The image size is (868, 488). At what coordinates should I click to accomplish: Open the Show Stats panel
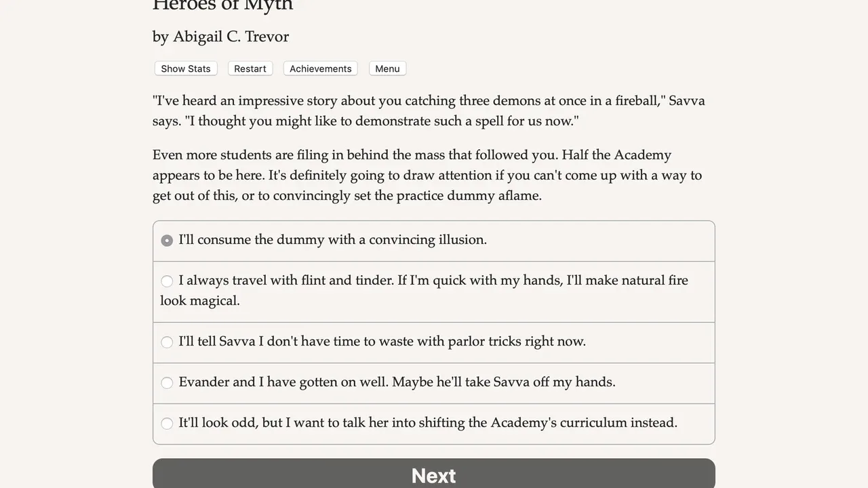click(186, 68)
